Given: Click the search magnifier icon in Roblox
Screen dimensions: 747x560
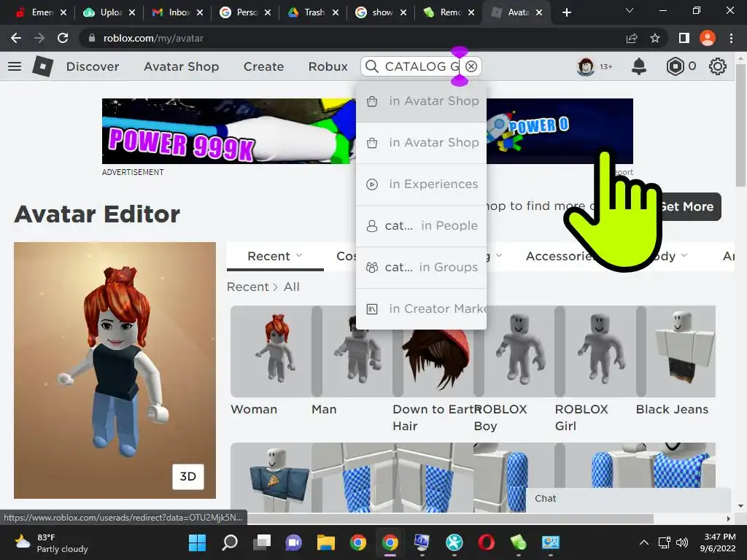Looking at the screenshot, I should (371, 66).
